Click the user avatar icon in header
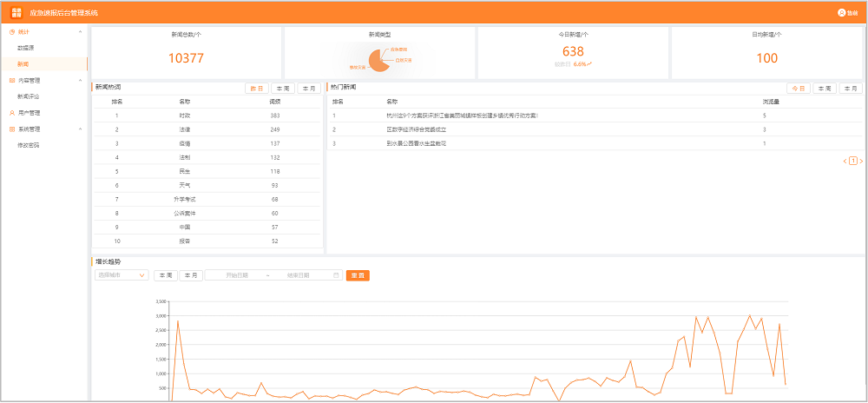The width and height of the screenshot is (868, 403). tap(841, 13)
